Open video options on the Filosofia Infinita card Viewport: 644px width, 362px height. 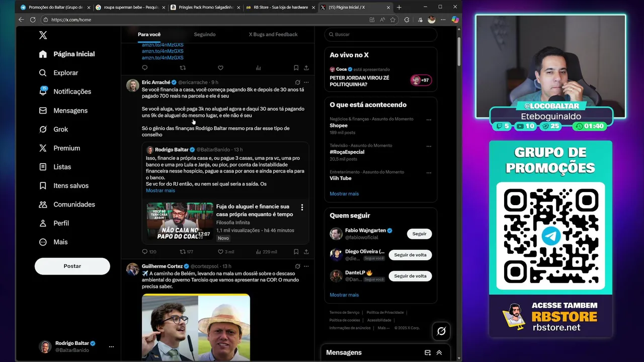tap(302, 207)
